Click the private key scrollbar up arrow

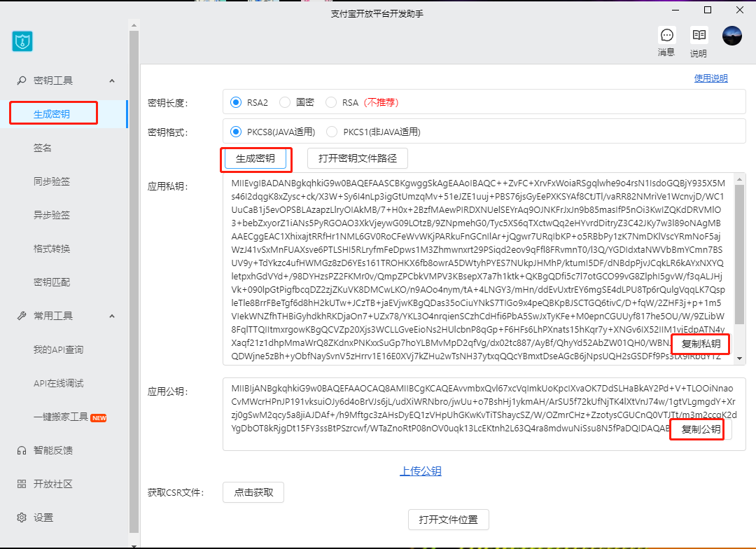click(x=740, y=179)
